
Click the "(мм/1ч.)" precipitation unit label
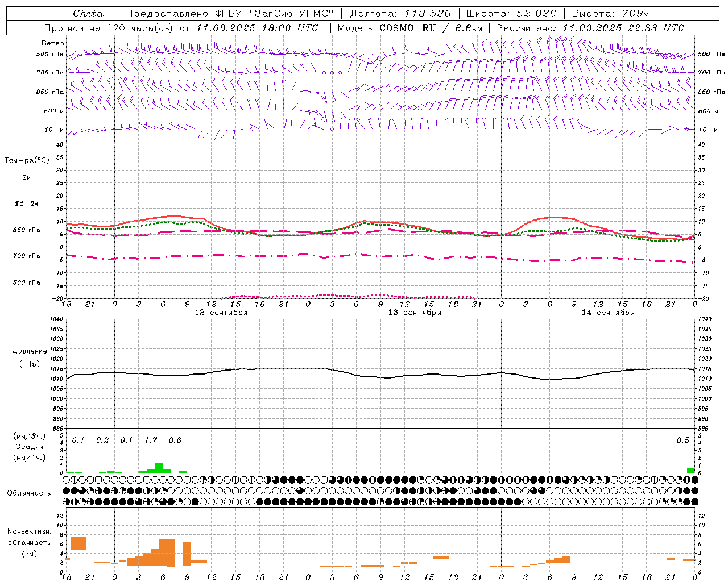(x=29, y=458)
